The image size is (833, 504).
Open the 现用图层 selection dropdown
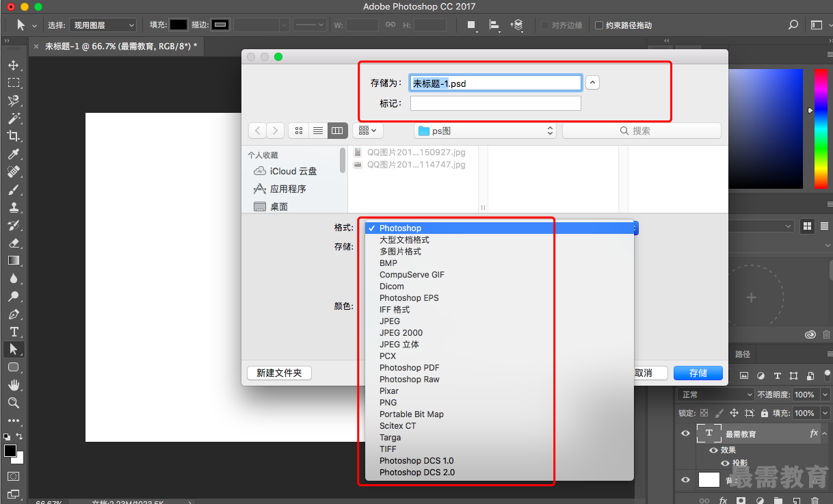[x=103, y=25]
